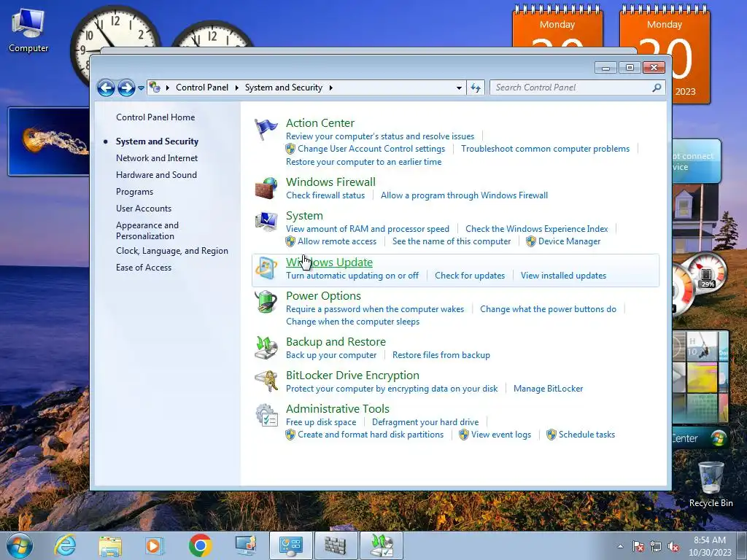747x560 pixels.
Task: Click Allow remote access link
Action: [x=337, y=241]
